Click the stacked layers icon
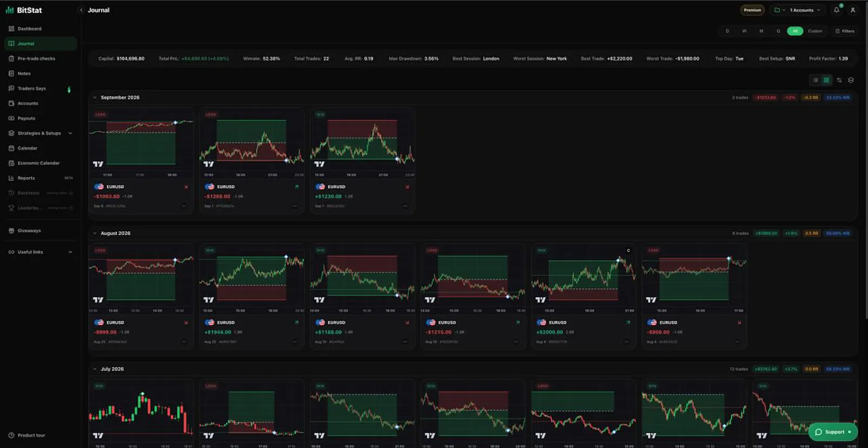This screenshot has height=448, width=868. (851, 80)
